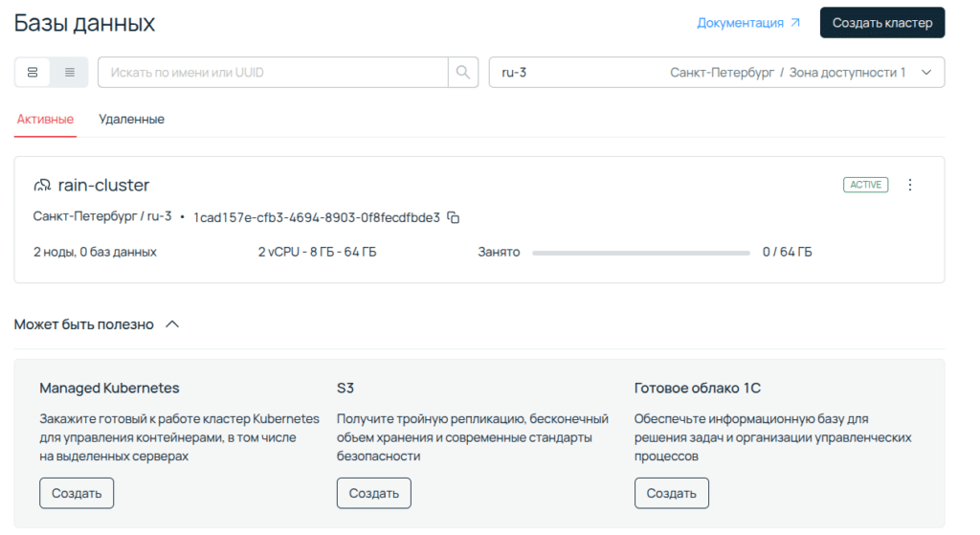This screenshot has height=535, width=980.
Task: Open rain-cluster three-dot options menu
Action: click(909, 185)
